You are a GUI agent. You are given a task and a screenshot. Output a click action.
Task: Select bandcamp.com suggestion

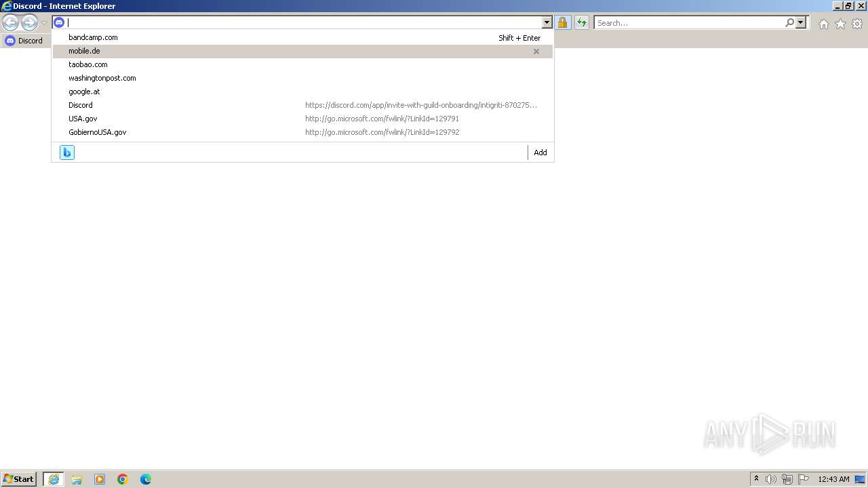pyautogui.click(x=302, y=37)
